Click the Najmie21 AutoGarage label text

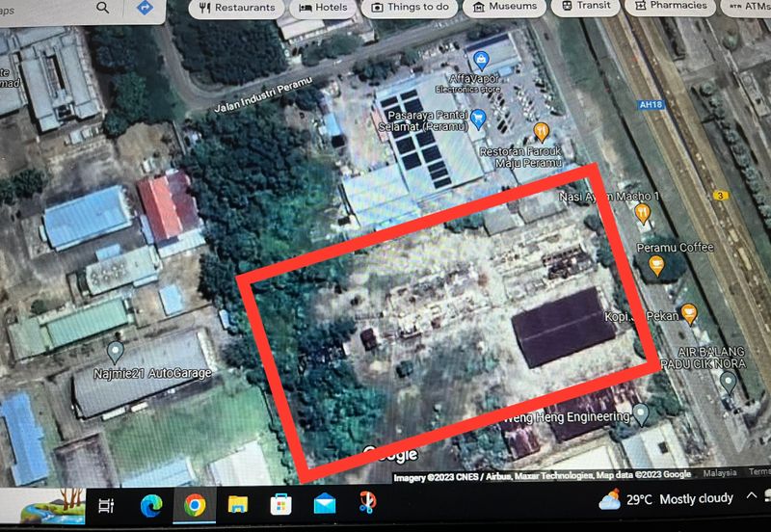[152, 373]
